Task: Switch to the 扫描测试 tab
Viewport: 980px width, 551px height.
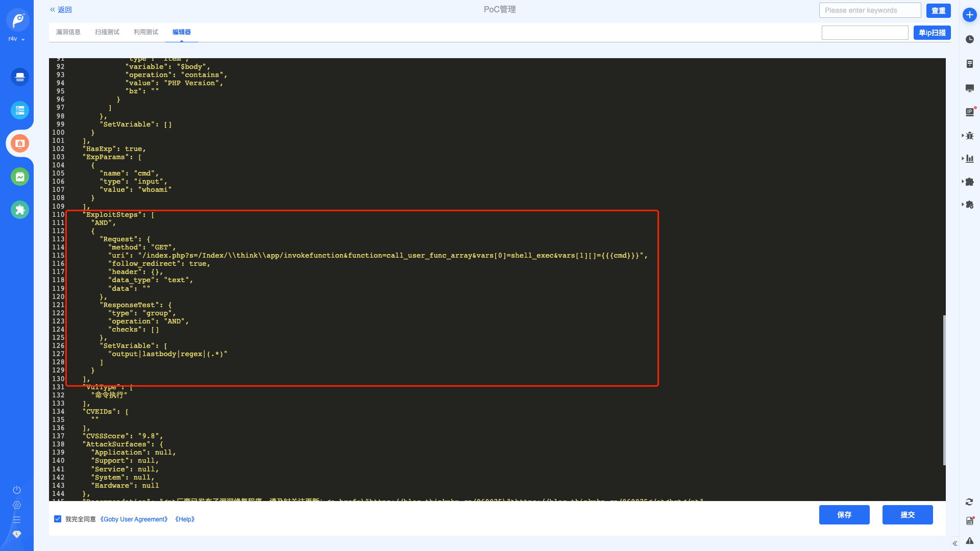Action: 107,32
